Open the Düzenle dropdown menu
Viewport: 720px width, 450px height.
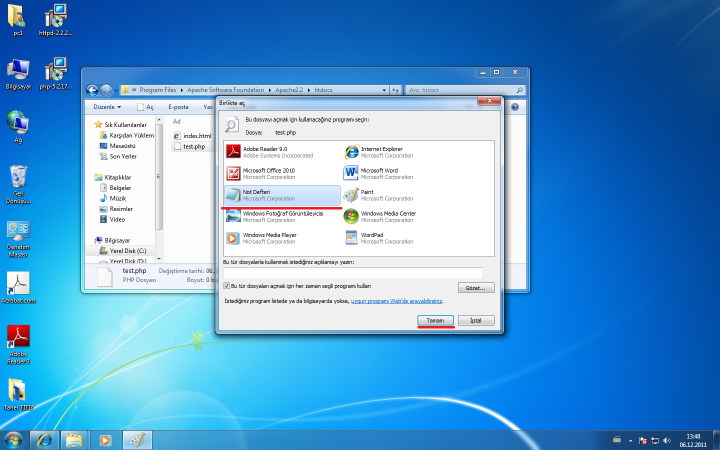[x=107, y=106]
